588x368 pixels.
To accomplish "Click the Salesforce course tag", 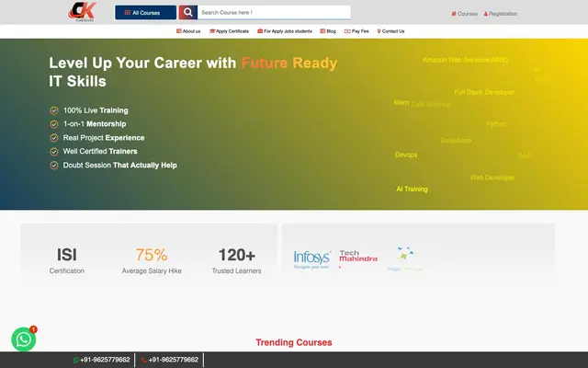I will pos(456,141).
